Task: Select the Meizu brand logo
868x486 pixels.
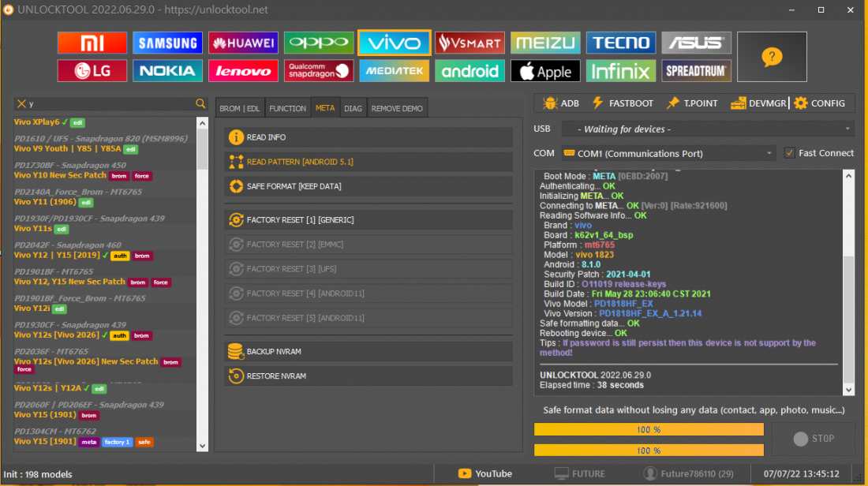Action: (x=545, y=43)
